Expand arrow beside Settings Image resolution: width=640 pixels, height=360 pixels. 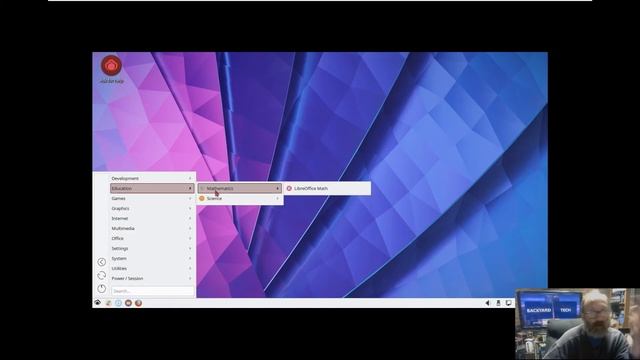(190, 249)
